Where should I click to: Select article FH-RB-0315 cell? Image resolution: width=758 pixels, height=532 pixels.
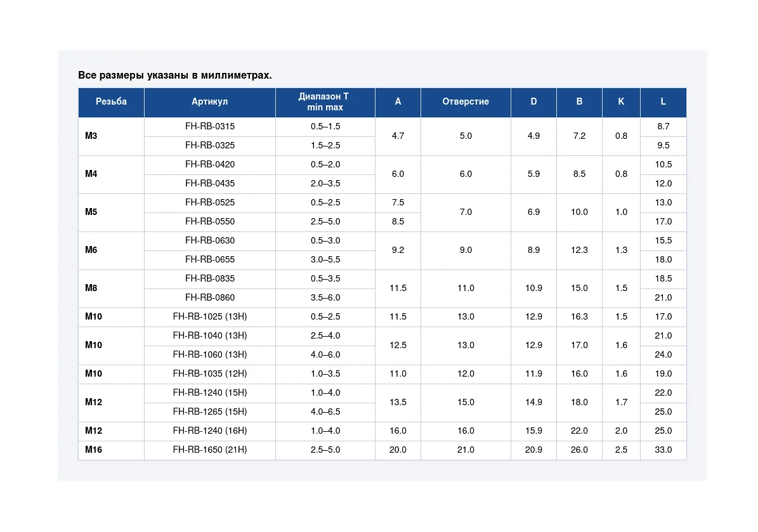click(210, 127)
